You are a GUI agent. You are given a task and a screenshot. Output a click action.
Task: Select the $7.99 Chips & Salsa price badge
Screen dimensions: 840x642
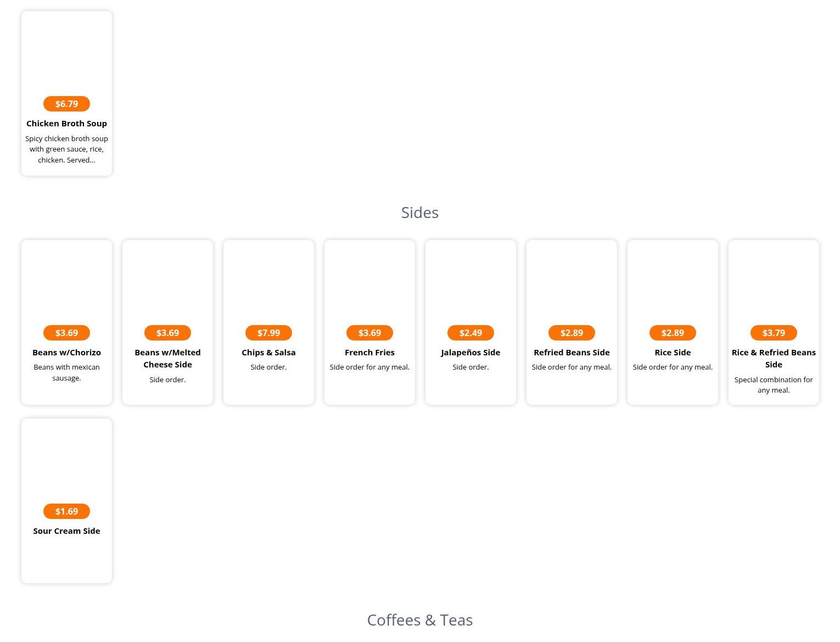click(x=268, y=333)
